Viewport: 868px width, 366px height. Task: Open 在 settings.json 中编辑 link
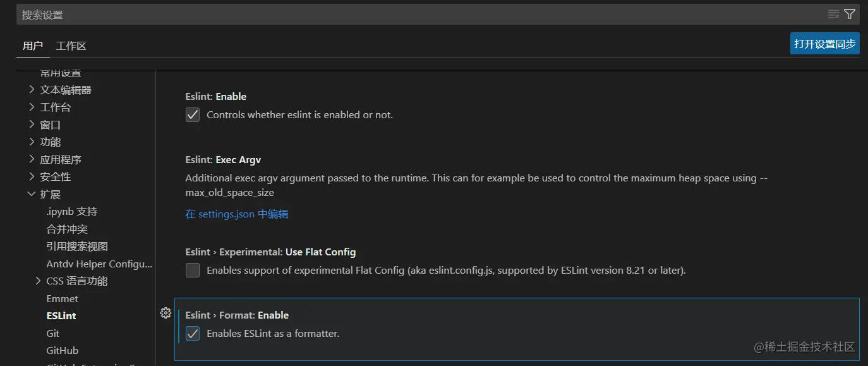point(237,214)
